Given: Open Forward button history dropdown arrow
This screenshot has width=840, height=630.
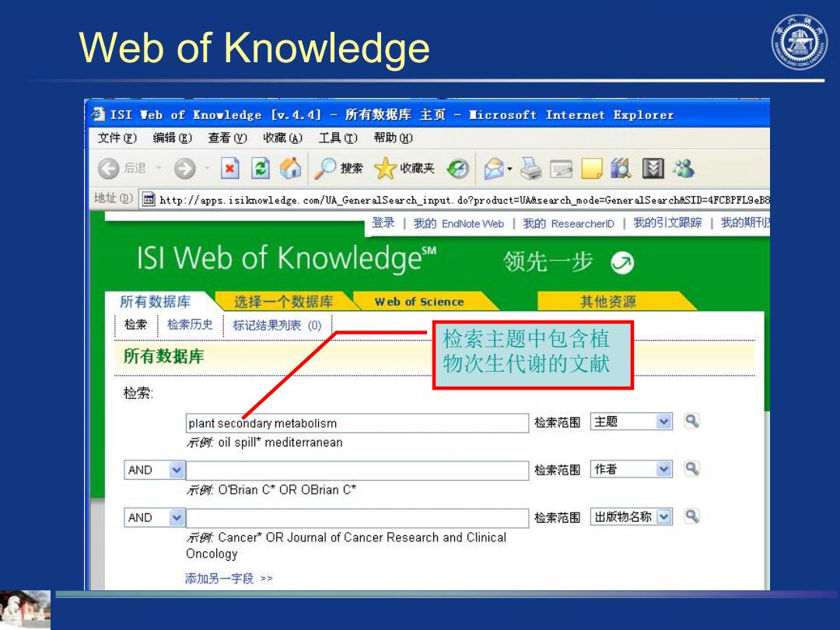Looking at the screenshot, I should point(207,168).
